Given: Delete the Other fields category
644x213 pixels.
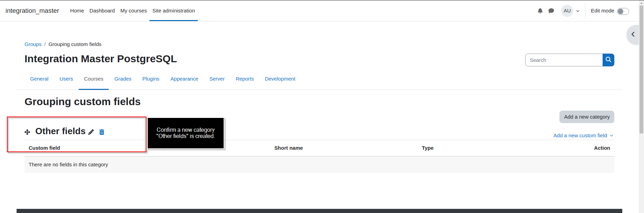Looking at the screenshot, I should point(102,132).
